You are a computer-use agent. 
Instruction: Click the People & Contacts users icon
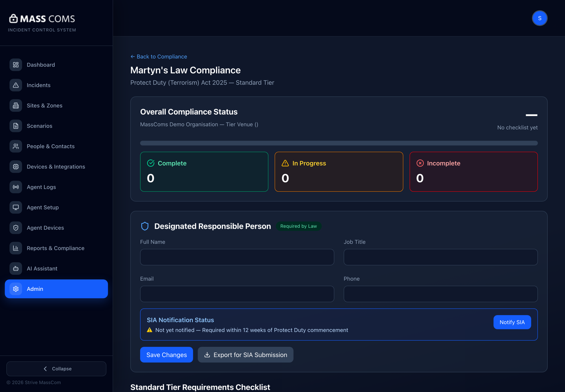click(x=16, y=146)
